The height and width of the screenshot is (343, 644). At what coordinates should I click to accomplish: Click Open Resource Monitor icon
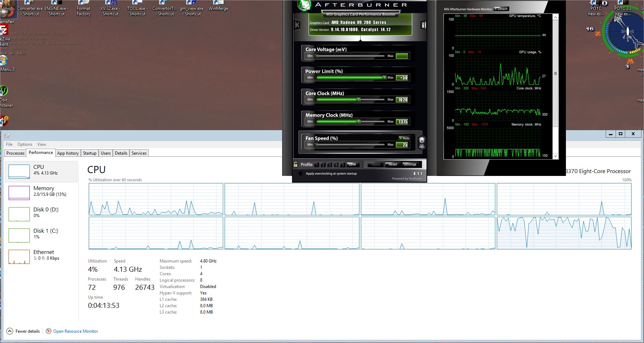click(49, 331)
